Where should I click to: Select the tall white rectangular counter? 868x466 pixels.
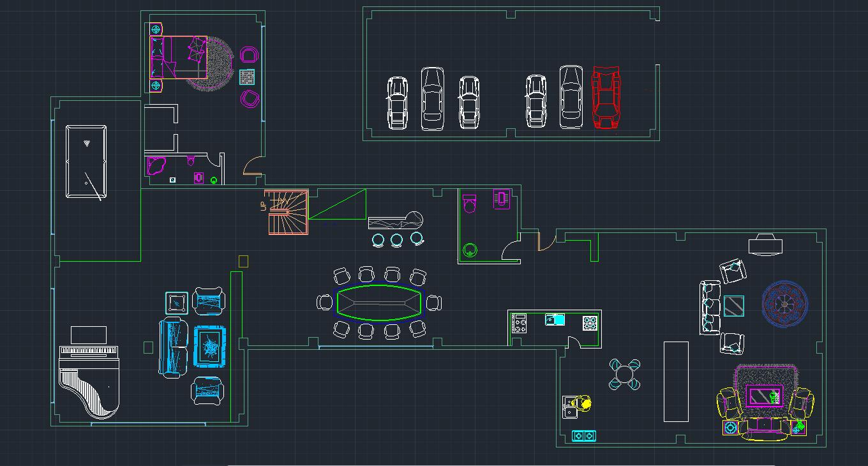(676, 382)
